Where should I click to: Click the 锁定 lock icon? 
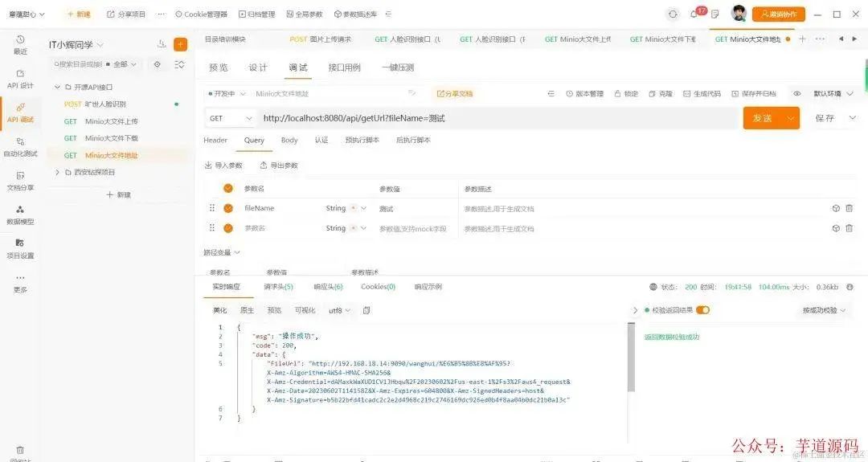pyautogui.click(x=626, y=93)
